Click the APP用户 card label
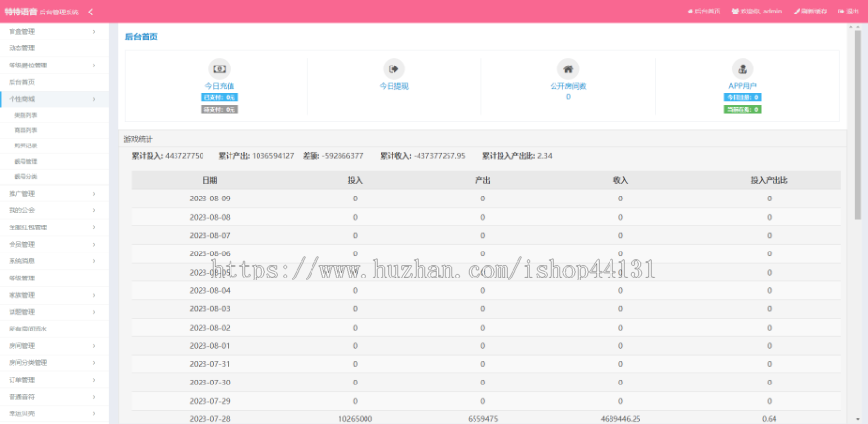 743,86
